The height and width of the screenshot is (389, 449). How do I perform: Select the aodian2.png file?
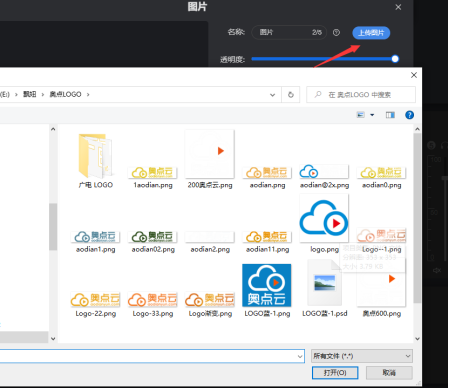point(210,242)
